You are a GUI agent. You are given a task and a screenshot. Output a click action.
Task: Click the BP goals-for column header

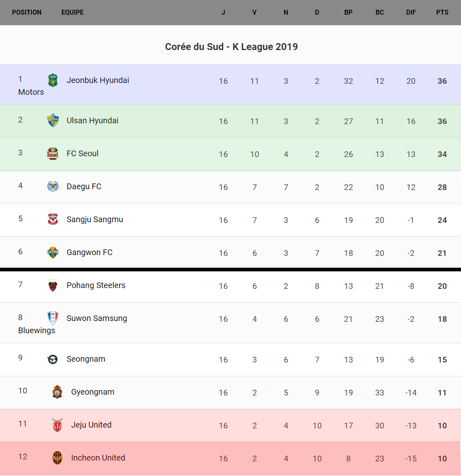coord(348,12)
